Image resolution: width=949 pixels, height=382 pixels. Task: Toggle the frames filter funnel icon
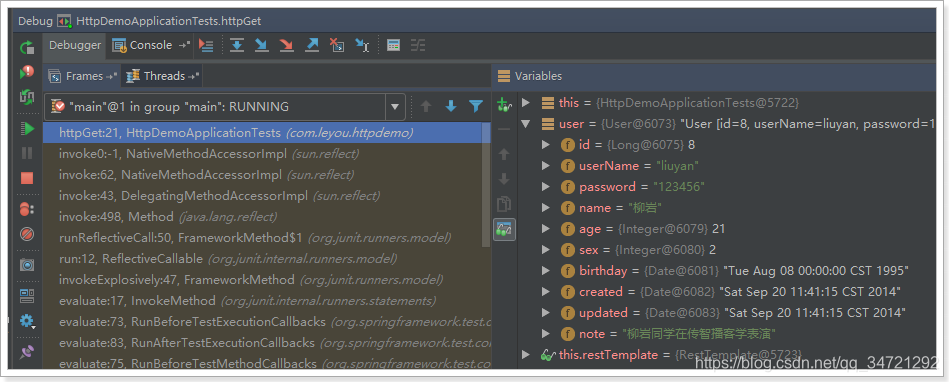476,107
